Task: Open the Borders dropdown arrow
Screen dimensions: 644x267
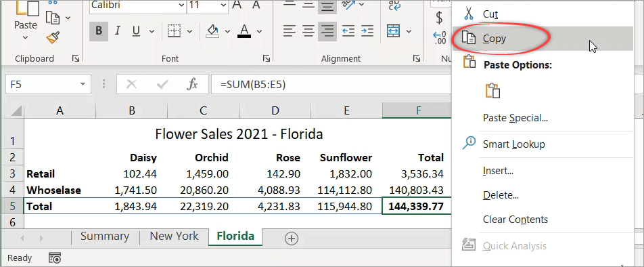Action: pos(189,31)
